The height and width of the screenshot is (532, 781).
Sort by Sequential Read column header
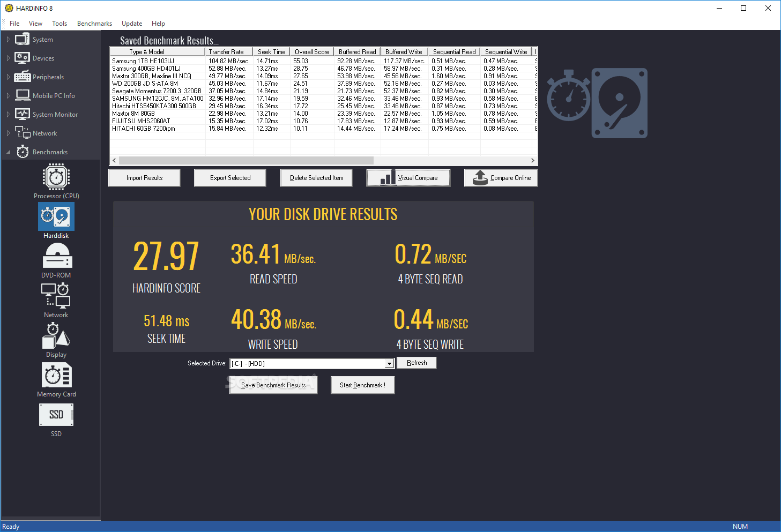pyautogui.click(x=454, y=51)
